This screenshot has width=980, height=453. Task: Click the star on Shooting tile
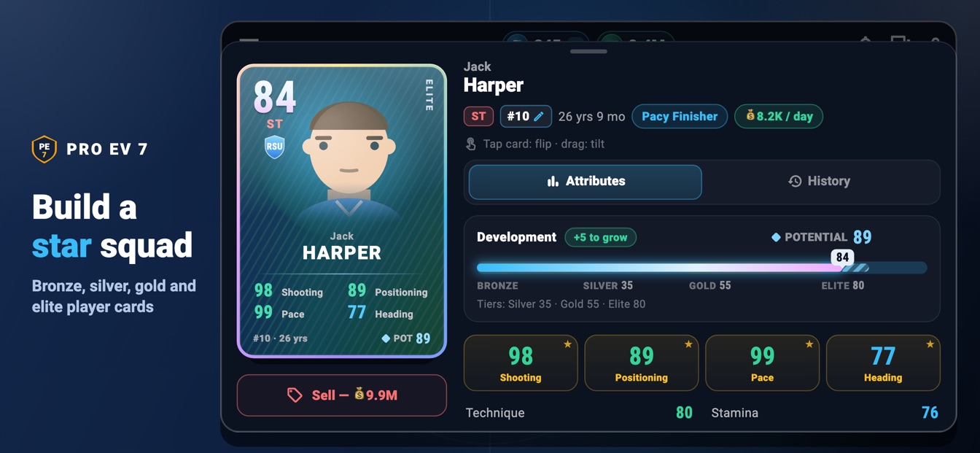[567, 344]
